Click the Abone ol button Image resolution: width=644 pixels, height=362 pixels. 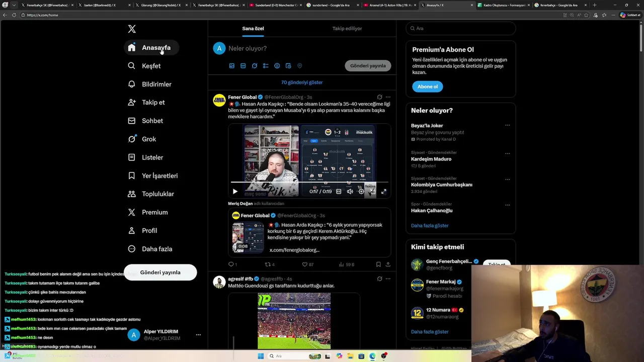click(x=428, y=86)
